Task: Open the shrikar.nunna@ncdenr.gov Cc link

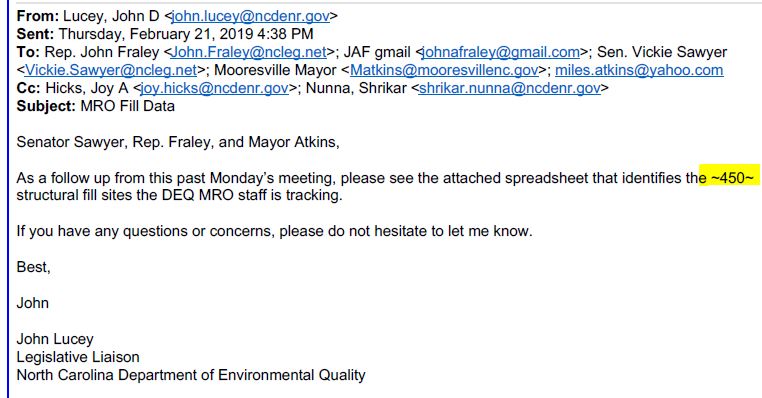Action: pyautogui.click(x=509, y=88)
